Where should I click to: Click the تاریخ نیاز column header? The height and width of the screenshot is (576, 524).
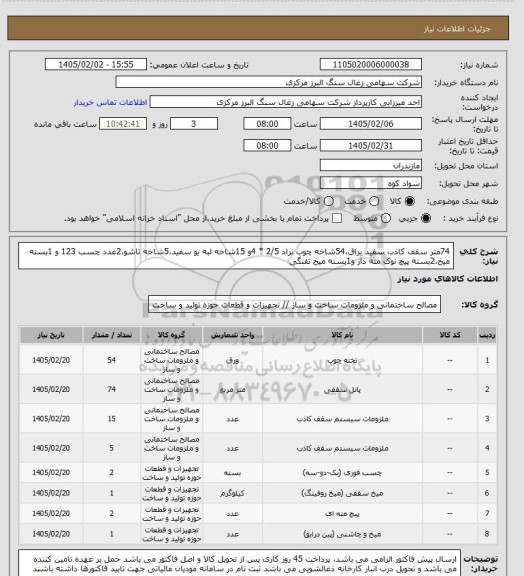pyautogui.click(x=51, y=335)
